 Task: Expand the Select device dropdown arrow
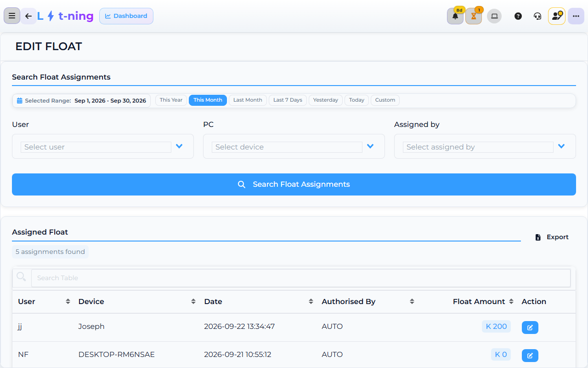(x=370, y=146)
